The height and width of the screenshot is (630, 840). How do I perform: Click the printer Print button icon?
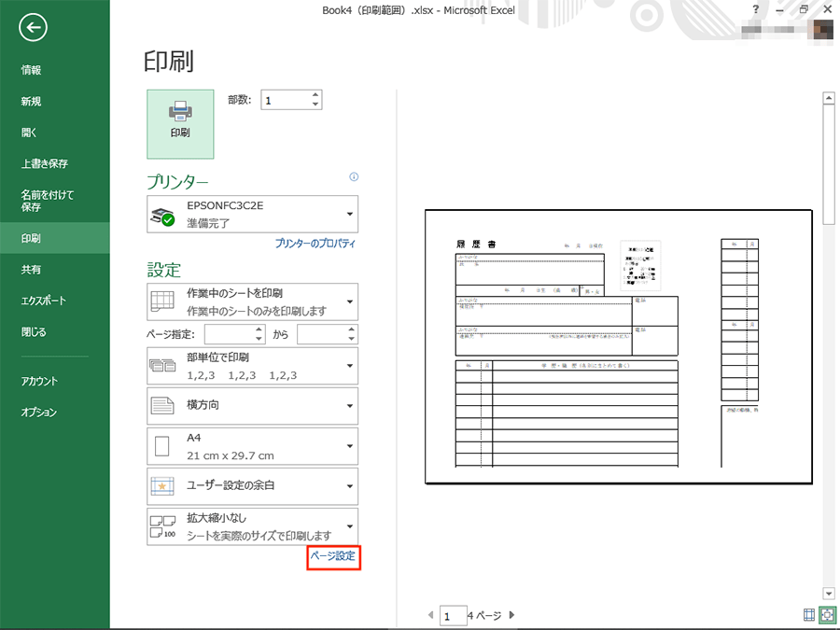click(x=180, y=124)
